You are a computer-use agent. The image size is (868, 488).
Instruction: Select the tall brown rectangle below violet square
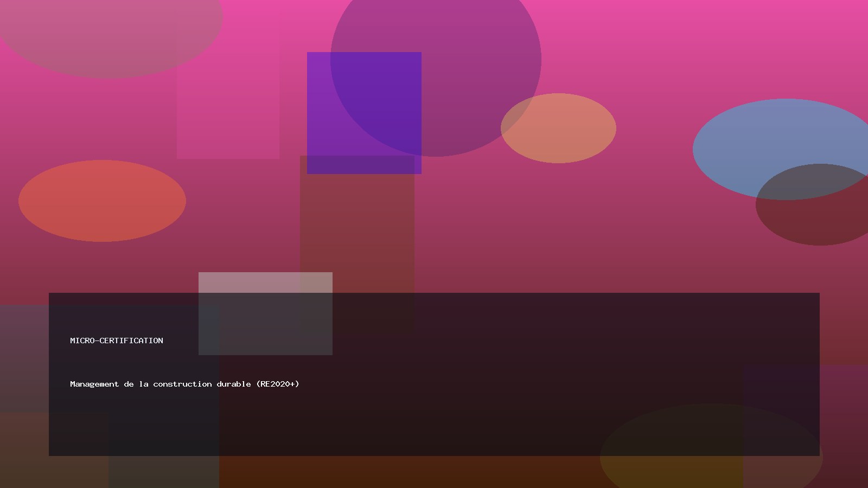click(357, 228)
